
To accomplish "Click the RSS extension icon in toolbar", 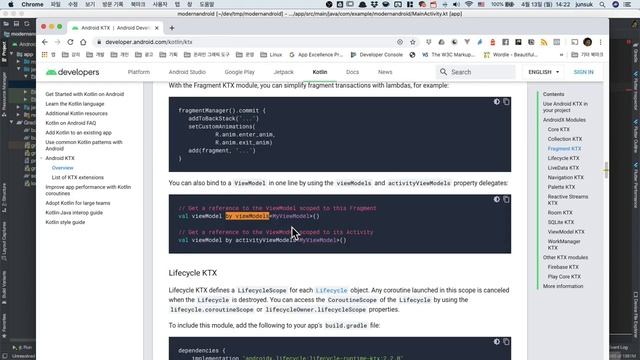I will pyautogui.click(x=544, y=42).
